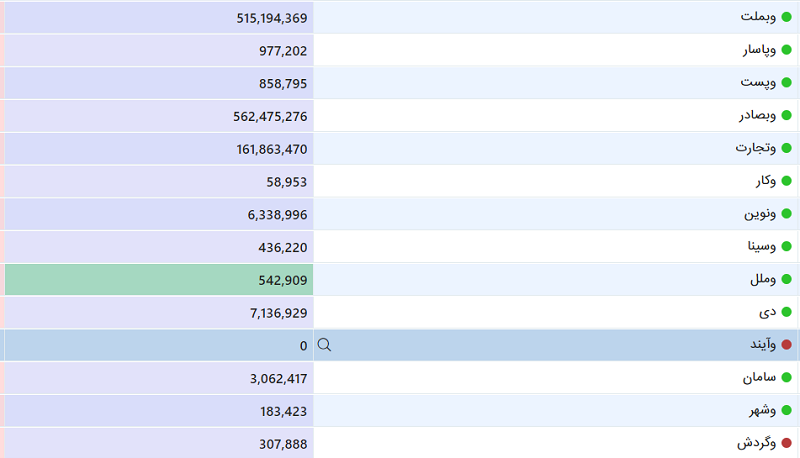This screenshot has height=458, width=800.
Task: Select the symbol name وشهر
Action: pos(763,411)
